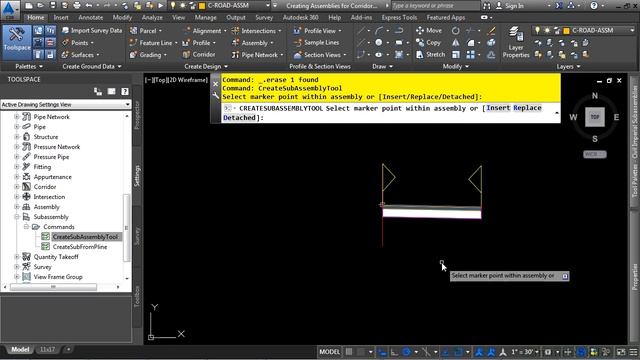Click the TOP face of the ViewCube

click(595, 117)
